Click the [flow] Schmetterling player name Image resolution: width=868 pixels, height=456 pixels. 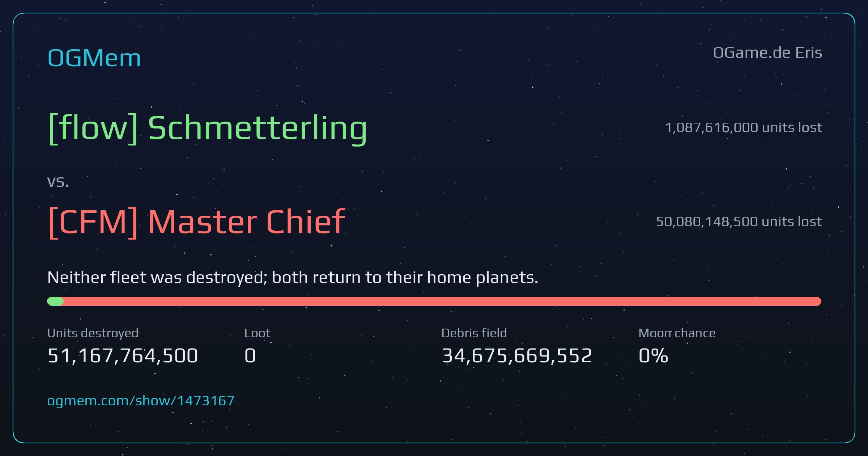tap(208, 128)
